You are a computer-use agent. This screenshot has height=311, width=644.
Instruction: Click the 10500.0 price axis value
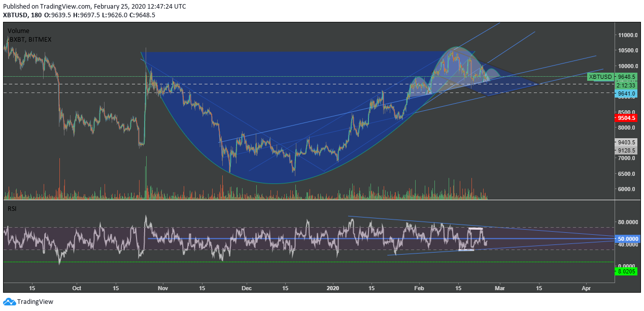point(627,51)
